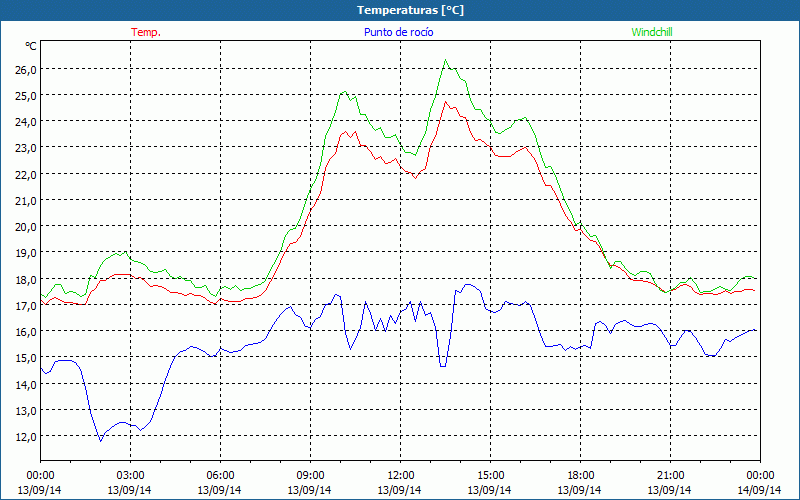800x500 pixels.
Task: Click the 09:00 time axis label
Action: coord(310,476)
